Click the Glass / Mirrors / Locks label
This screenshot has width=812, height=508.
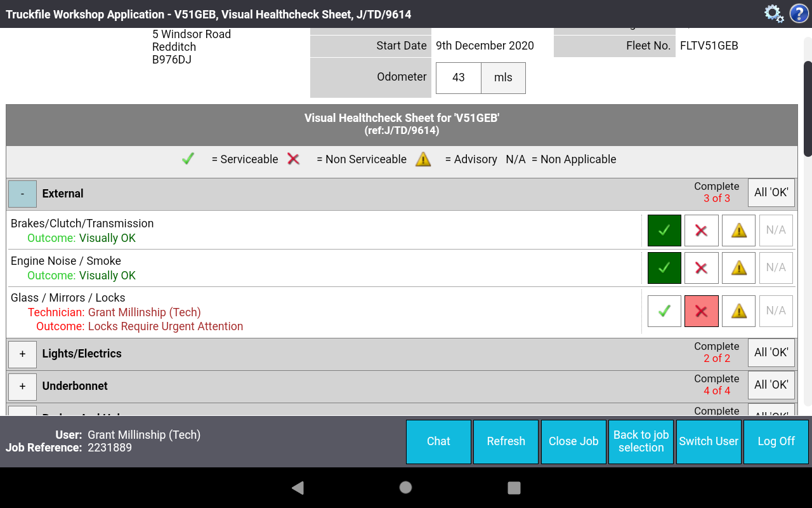click(x=68, y=298)
